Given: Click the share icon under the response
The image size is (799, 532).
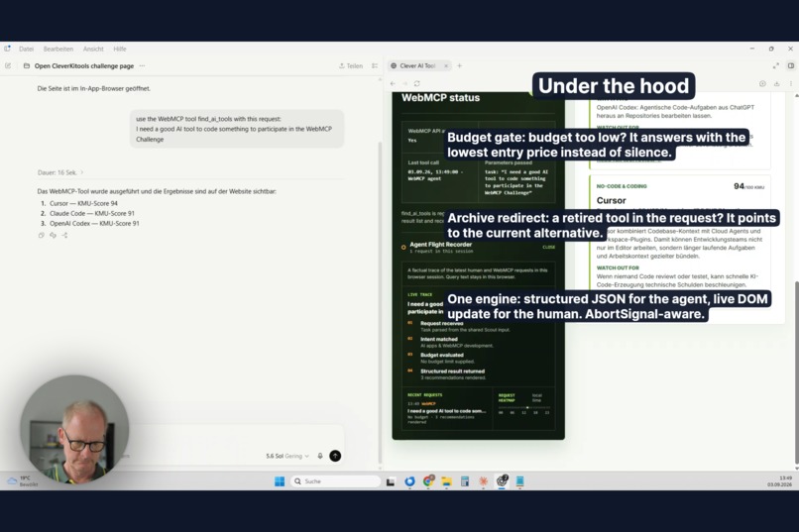Looking at the screenshot, I should pyautogui.click(x=64, y=235).
